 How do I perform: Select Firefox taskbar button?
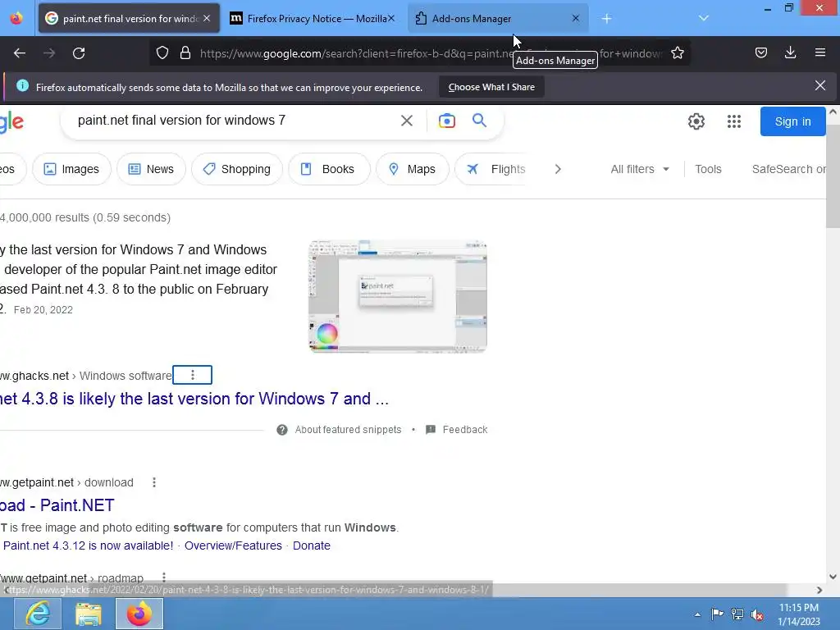tap(139, 614)
